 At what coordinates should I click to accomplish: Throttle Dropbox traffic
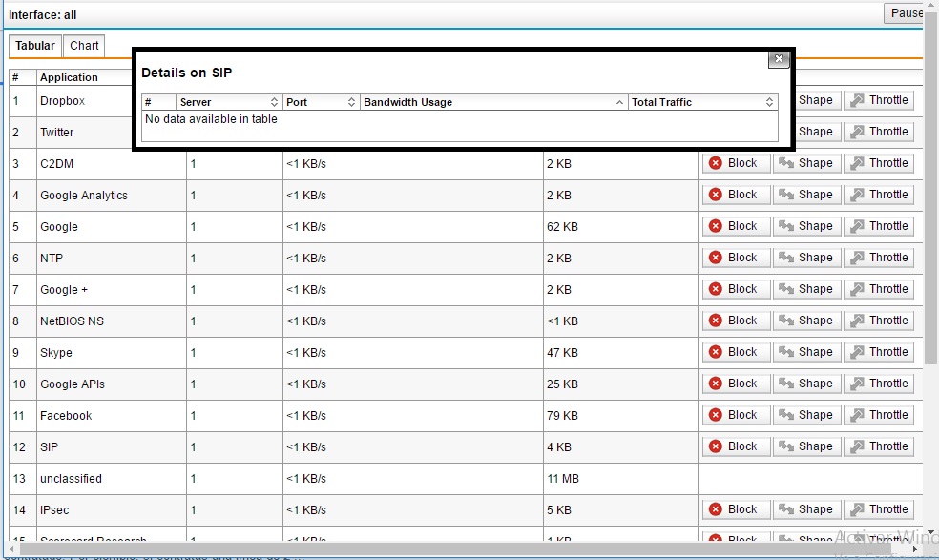(x=879, y=100)
